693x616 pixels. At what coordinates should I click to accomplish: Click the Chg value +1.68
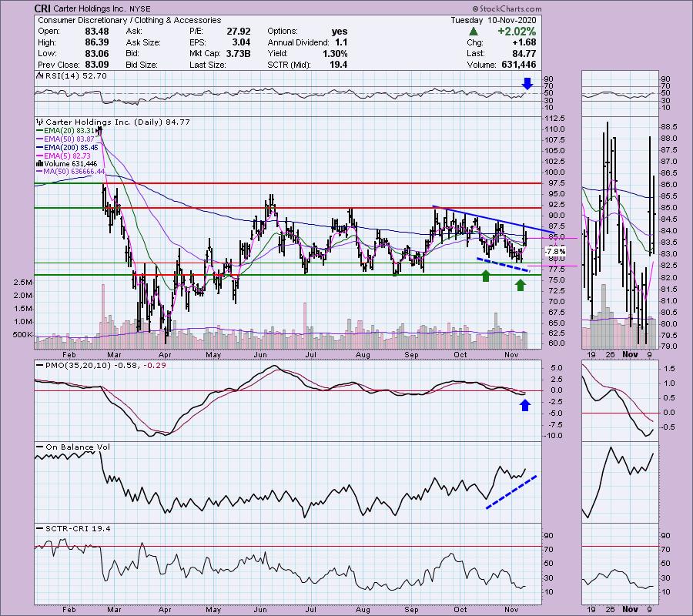pyautogui.click(x=524, y=42)
